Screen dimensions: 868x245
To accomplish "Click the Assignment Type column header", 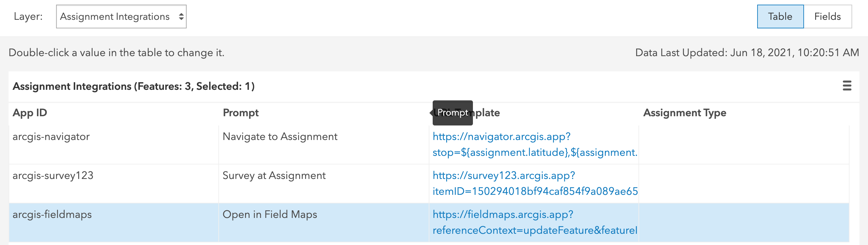I will (684, 112).
